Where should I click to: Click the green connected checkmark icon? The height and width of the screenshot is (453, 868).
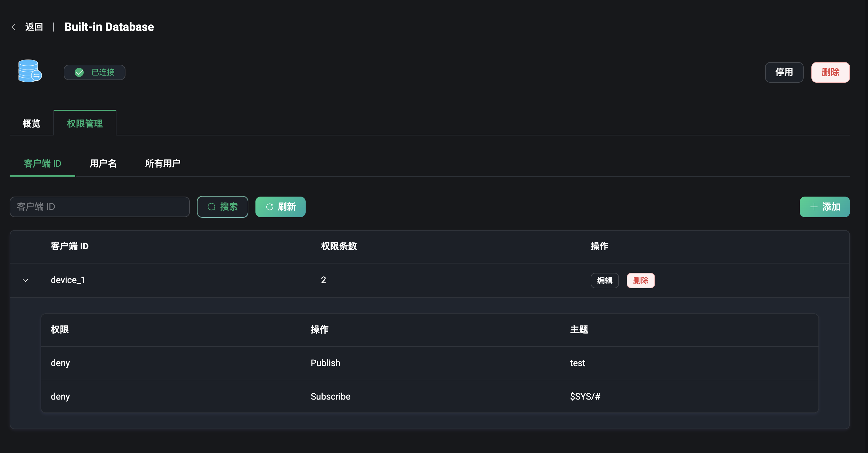pyautogui.click(x=79, y=72)
